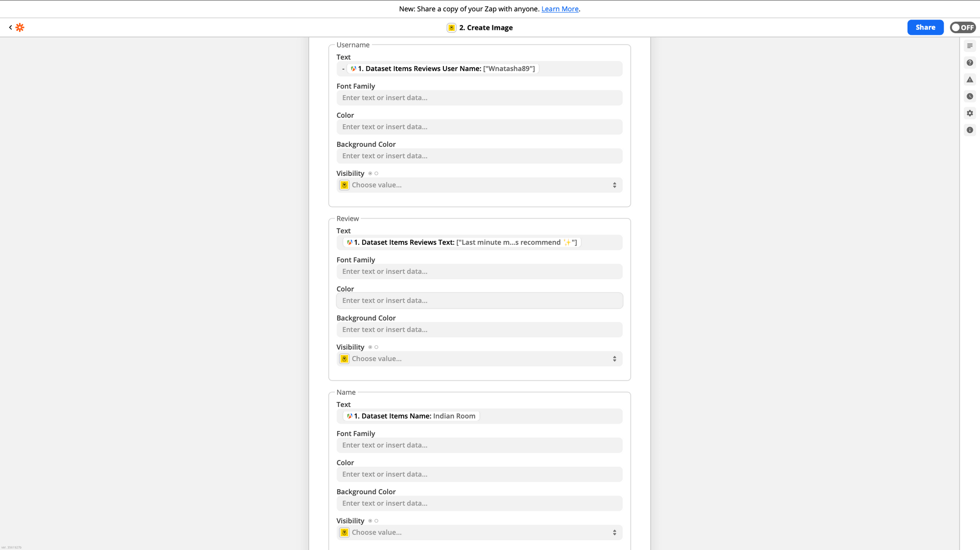Open the Review Visibility value dropdown
Image resolution: width=980 pixels, height=550 pixels.
click(479, 359)
